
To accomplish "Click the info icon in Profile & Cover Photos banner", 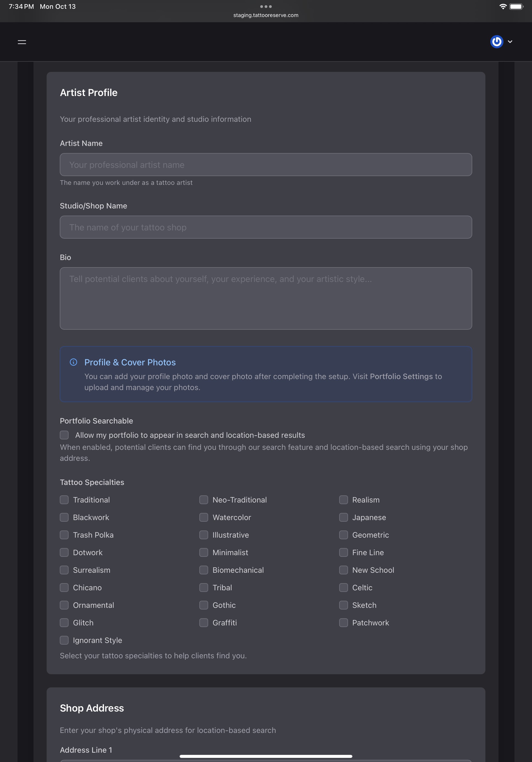I will (x=73, y=362).
